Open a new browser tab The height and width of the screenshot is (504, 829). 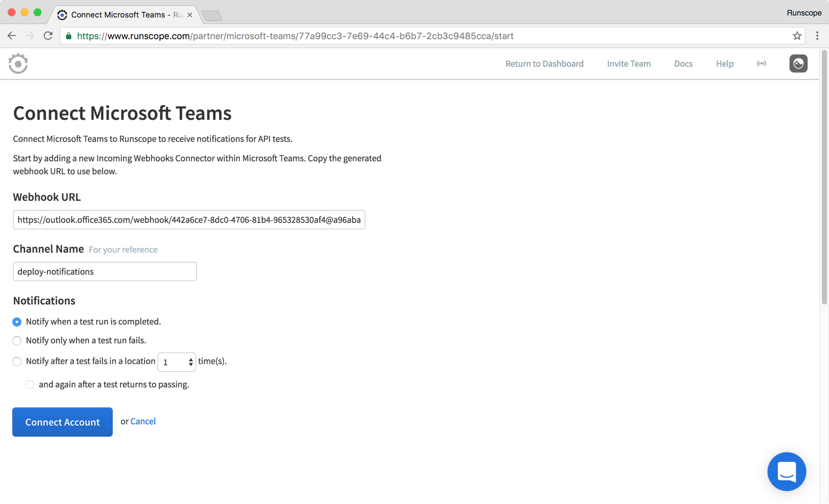pyautogui.click(x=212, y=16)
